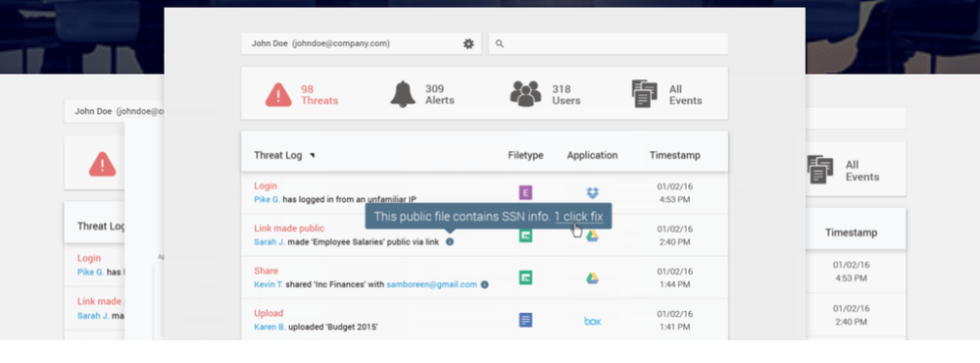Open user Sarah J. in front window

[x=270, y=241]
